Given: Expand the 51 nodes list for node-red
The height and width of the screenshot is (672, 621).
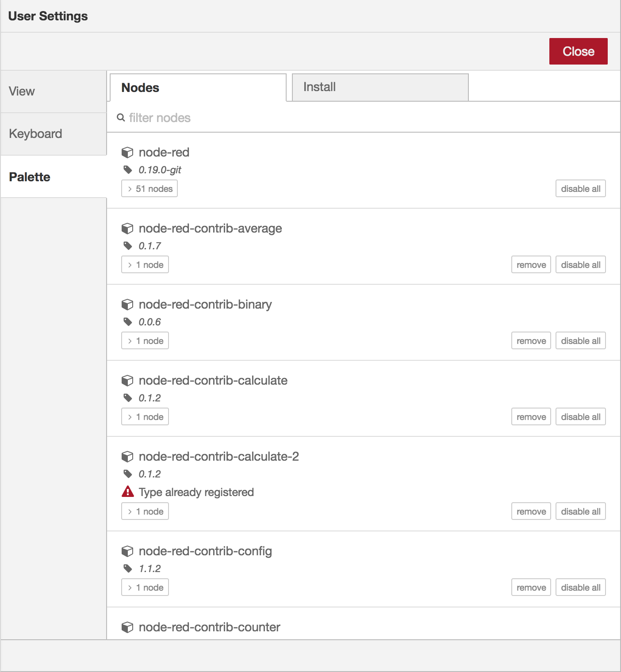Looking at the screenshot, I should [149, 188].
